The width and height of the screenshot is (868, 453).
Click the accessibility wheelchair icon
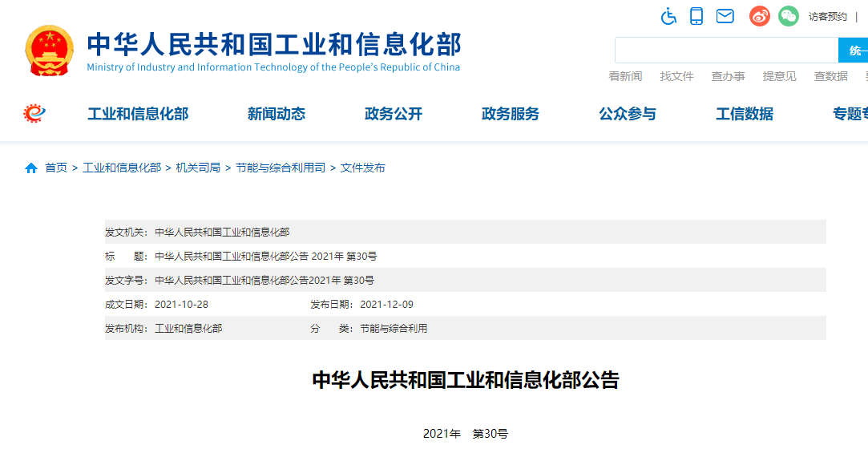[x=668, y=16]
